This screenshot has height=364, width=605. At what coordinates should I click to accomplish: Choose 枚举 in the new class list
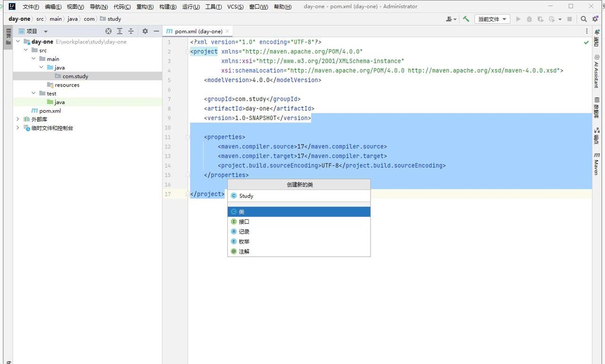pos(244,242)
